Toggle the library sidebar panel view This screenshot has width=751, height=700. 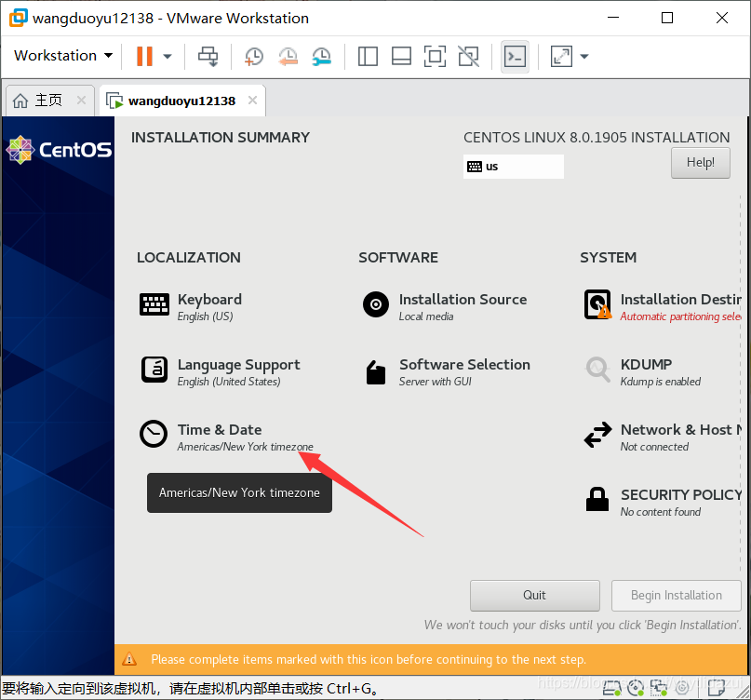click(368, 57)
